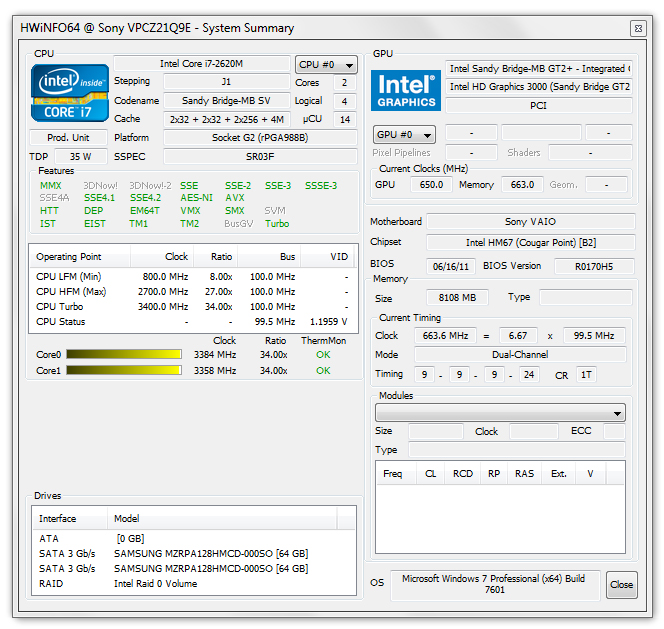Click the PCI bus field
Image resolution: width=664 pixels, height=629 pixels.
click(539, 105)
